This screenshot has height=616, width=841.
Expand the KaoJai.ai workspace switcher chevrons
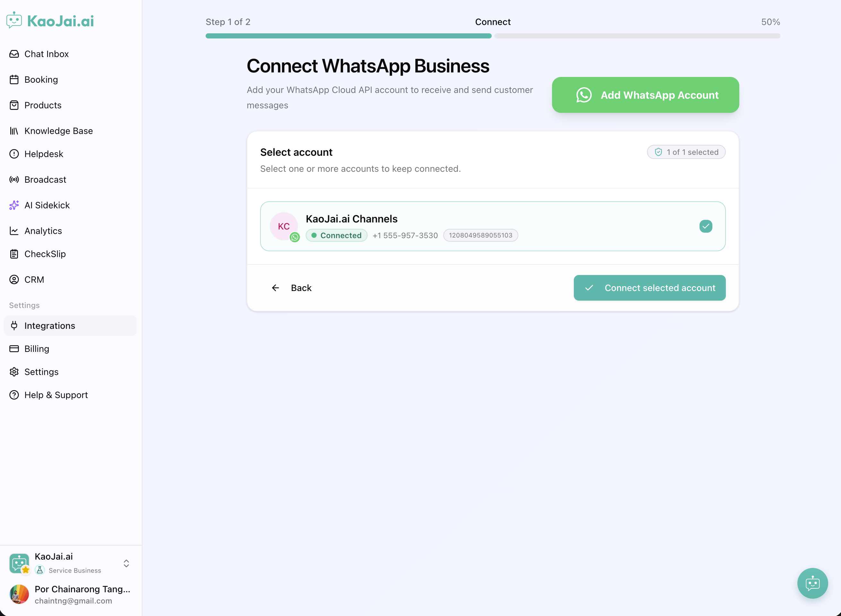[126, 563]
